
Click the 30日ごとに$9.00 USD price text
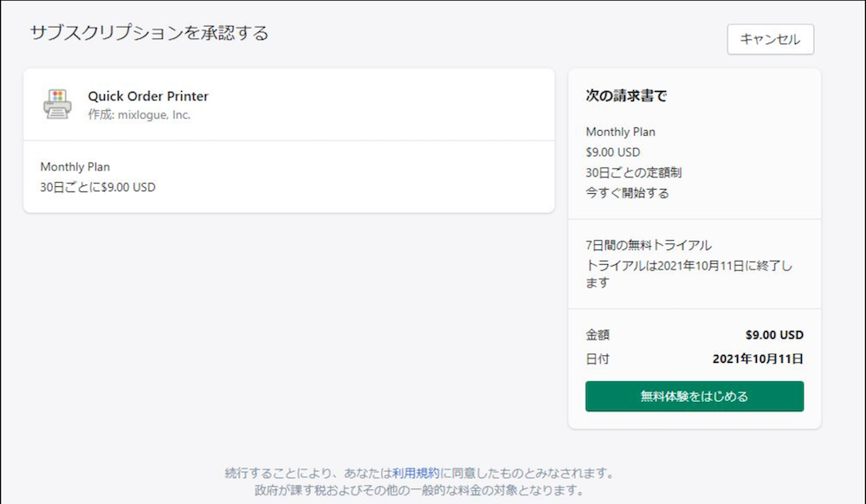98,187
